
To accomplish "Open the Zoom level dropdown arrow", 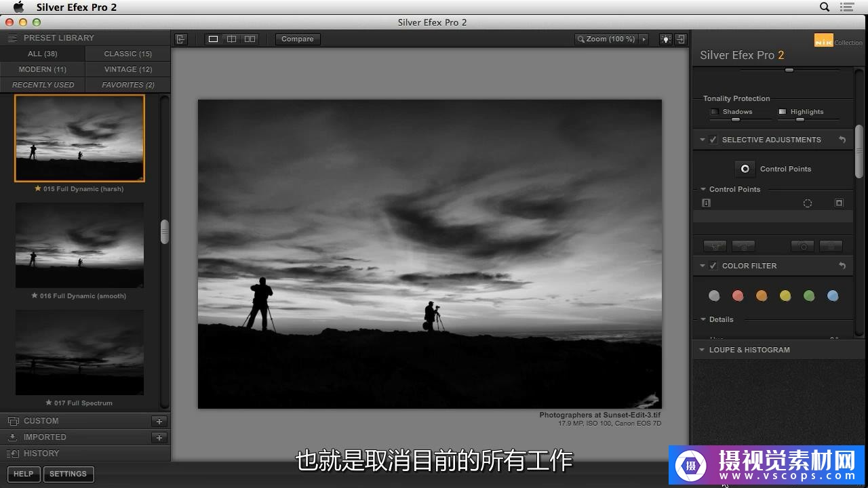I will [644, 39].
